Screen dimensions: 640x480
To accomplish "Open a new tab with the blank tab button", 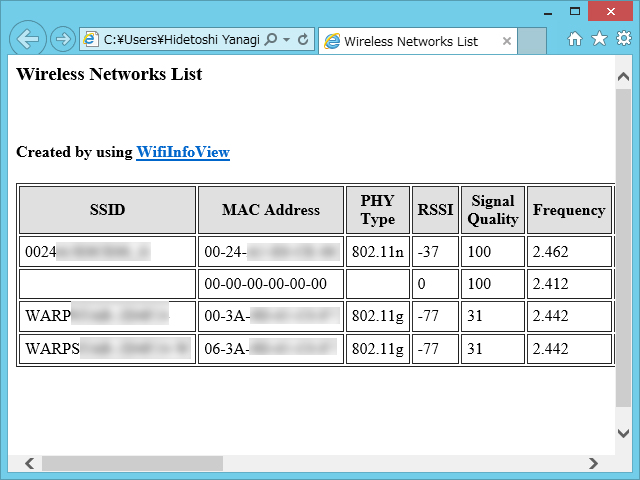I will [x=532, y=41].
